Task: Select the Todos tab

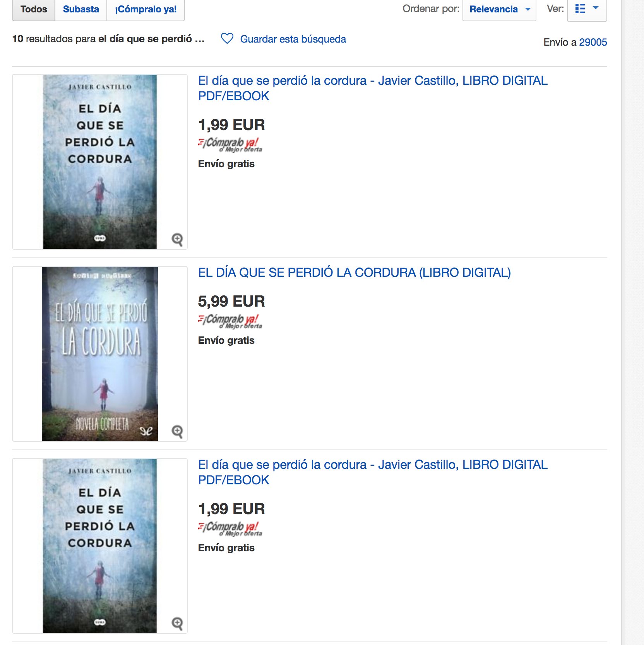Action: (34, 9)
